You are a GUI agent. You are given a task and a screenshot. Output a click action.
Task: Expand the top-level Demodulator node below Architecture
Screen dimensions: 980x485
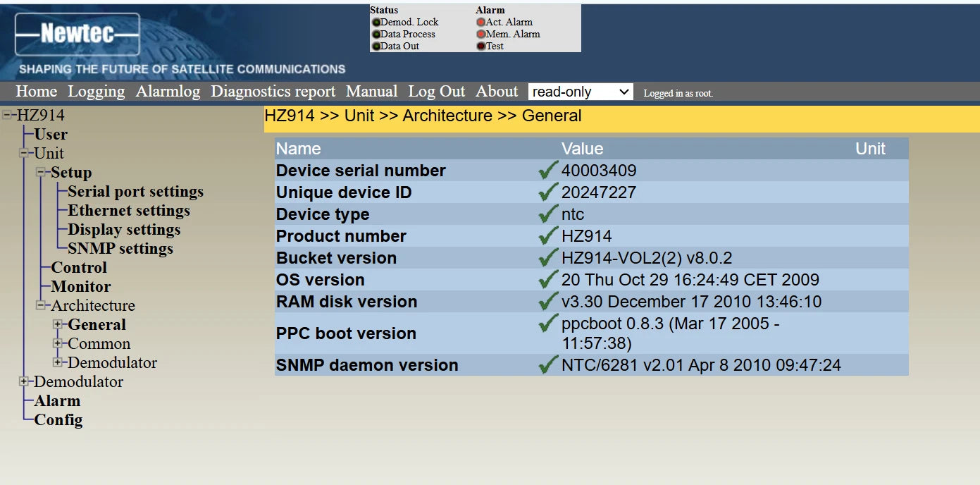click(x=24, y=381)
